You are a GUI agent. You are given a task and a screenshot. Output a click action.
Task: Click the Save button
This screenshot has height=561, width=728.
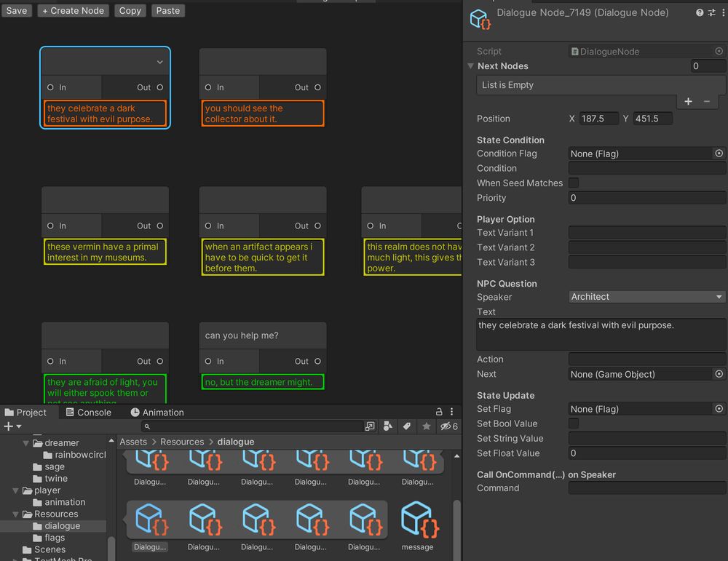[x=16, y=11]
